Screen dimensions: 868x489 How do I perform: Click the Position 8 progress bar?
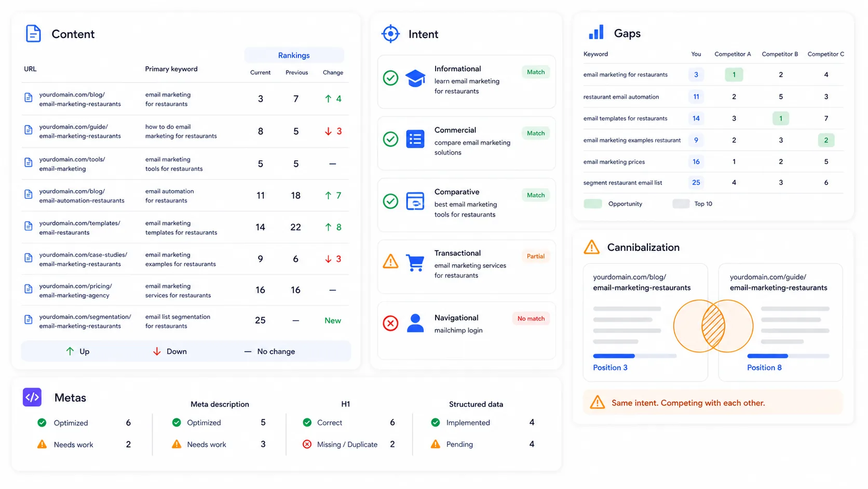click(x=788, y=356)
